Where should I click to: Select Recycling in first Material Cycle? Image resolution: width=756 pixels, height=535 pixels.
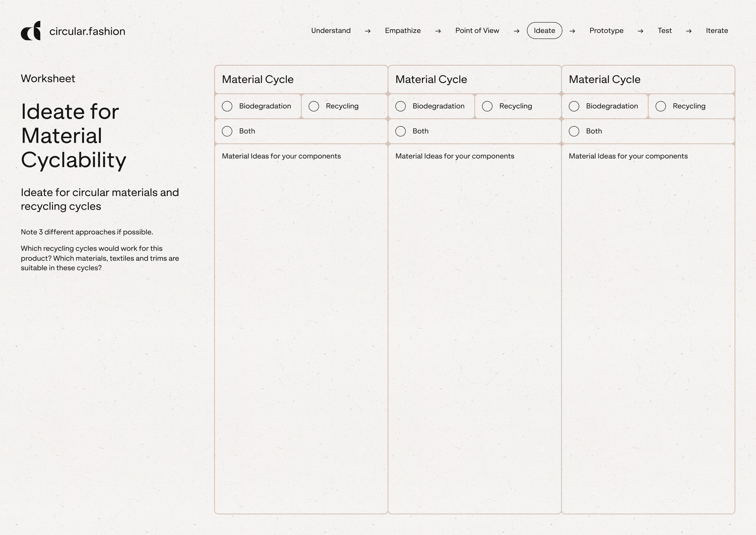point(313,106)
